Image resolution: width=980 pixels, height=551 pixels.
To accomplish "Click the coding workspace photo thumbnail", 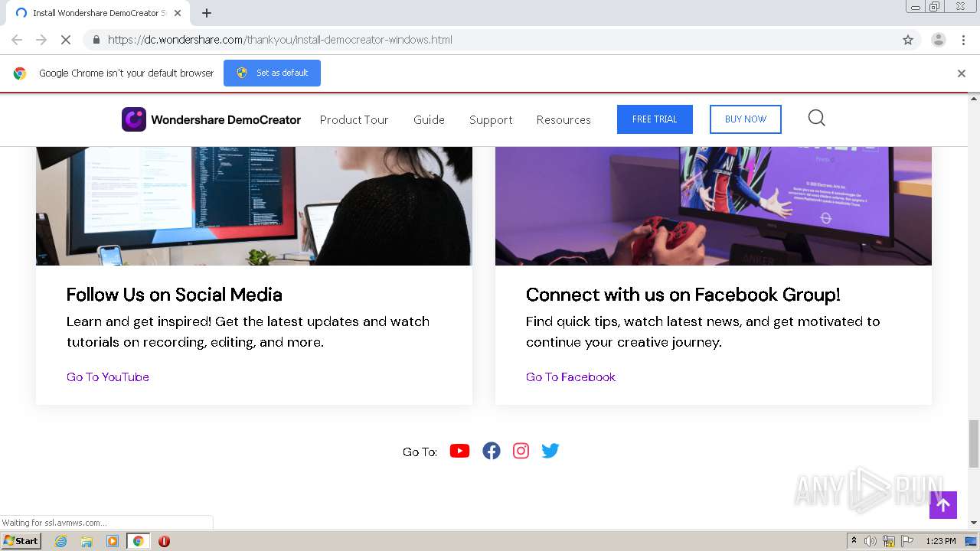I will coord(254,206).
